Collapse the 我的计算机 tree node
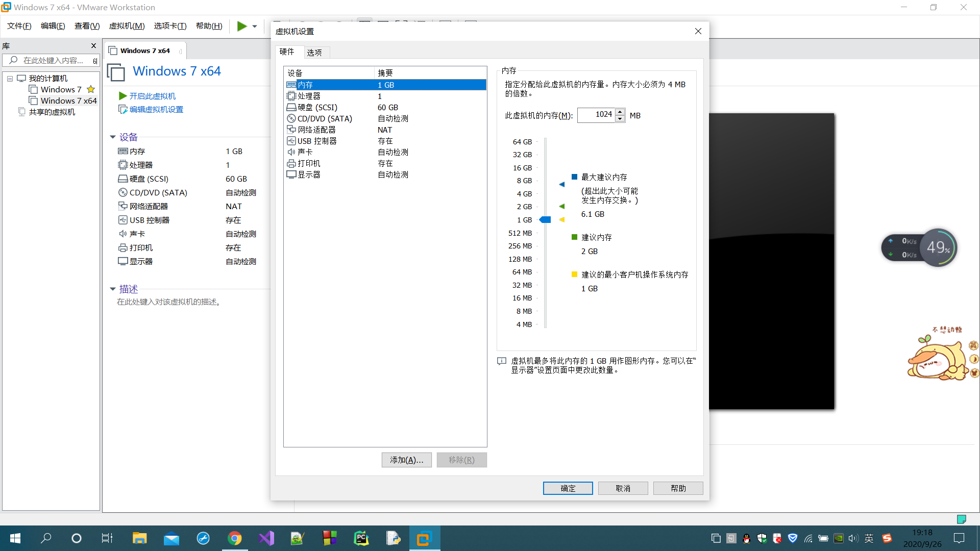Image resolution: width=980 pixels, height=551 pixels. coord(10,78)
